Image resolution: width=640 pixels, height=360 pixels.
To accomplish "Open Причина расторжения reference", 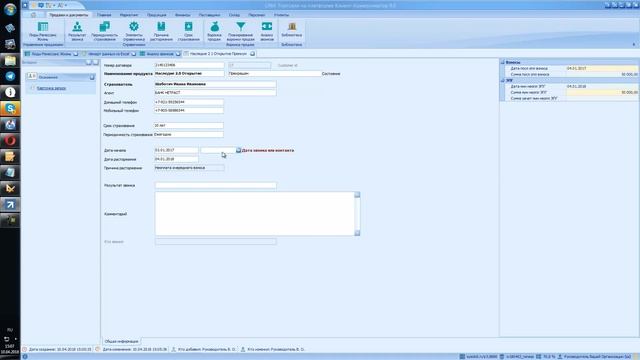I will pos(161,31).
